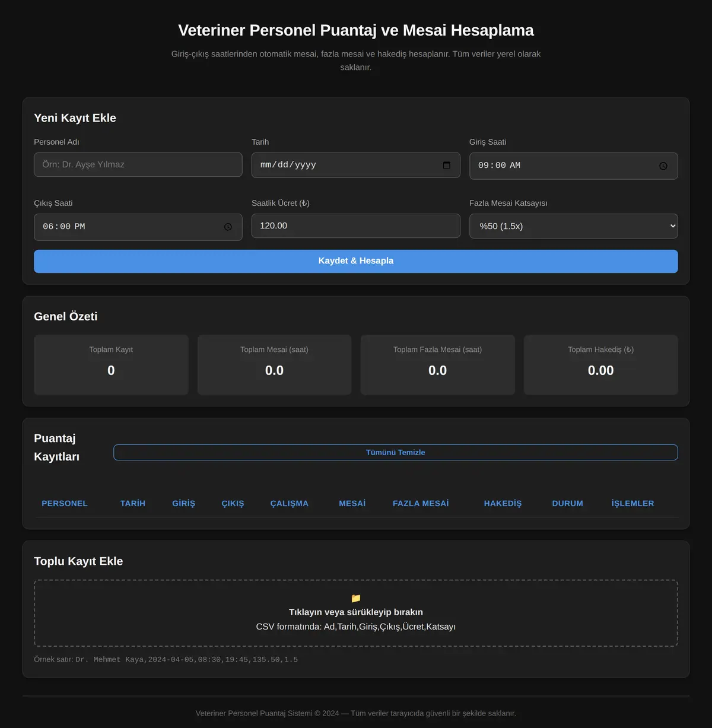Click the folder icon in the upload area

pos(356,598)
